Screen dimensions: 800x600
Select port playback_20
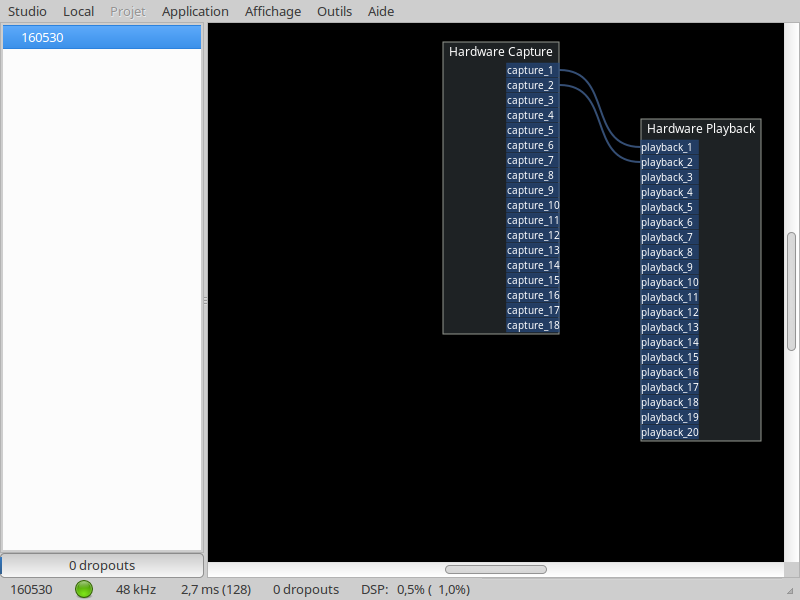pos(669,433)
